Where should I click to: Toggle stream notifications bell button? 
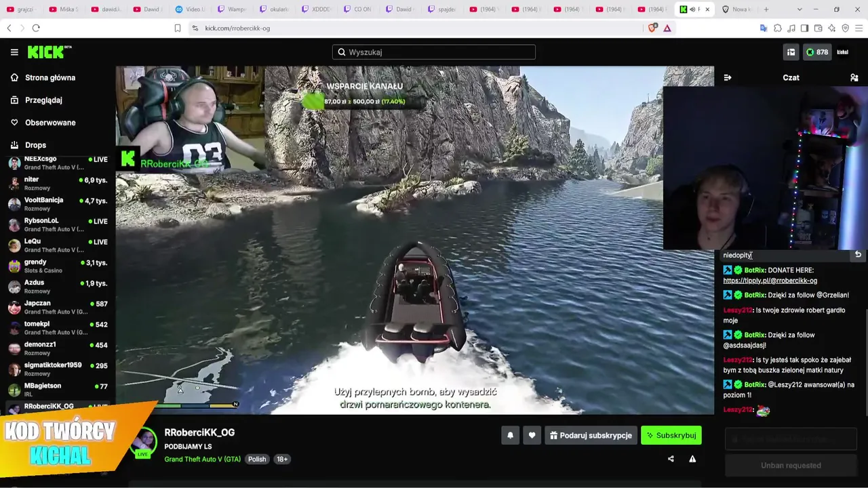click(511, 435)
